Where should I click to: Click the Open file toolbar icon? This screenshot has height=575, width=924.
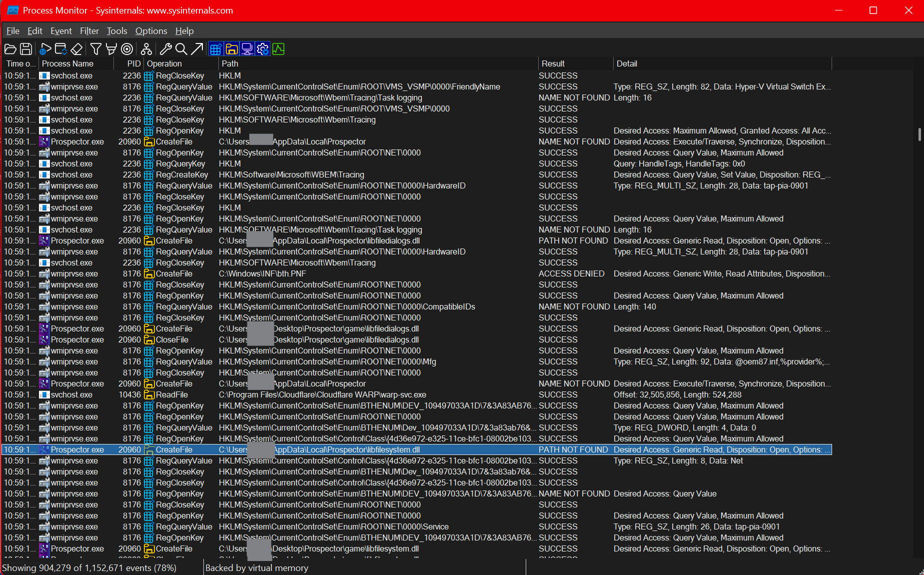coord(10,49)
